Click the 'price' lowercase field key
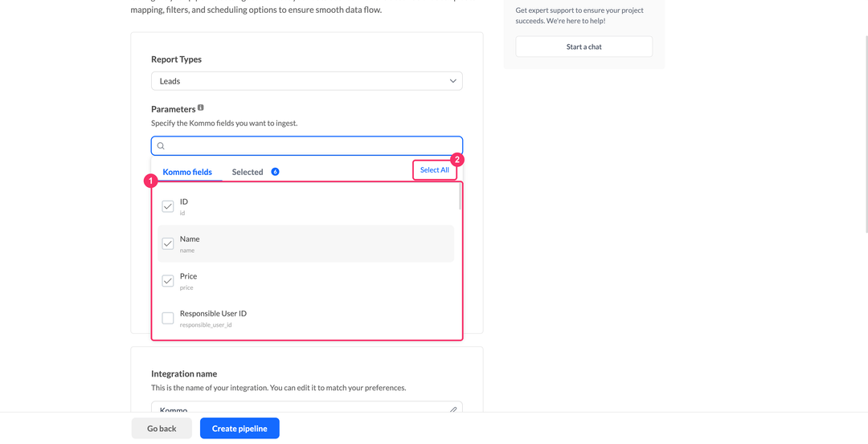The width and height of the screenshot is (868, 444). point(186,288)
